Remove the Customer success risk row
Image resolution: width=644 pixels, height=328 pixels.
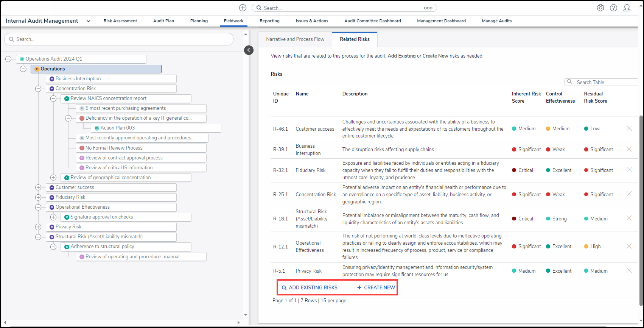pos(629,128)
